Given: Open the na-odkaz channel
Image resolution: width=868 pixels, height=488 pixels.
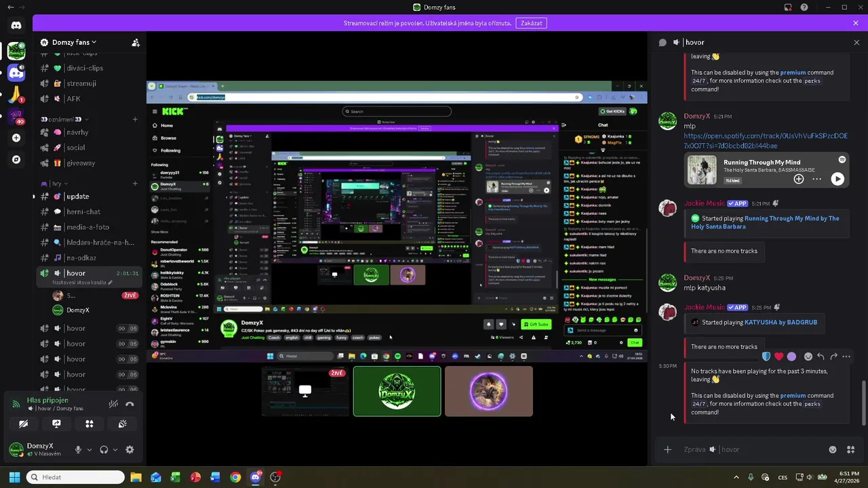Looking at the screenshot, I should point(90,258).
